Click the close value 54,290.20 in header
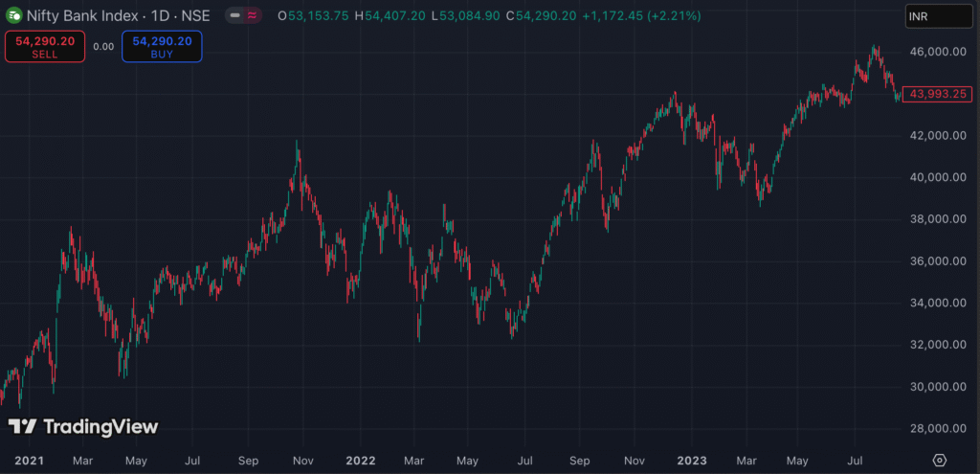Viewport: 980px width, 474px height. tap(546, 16)
